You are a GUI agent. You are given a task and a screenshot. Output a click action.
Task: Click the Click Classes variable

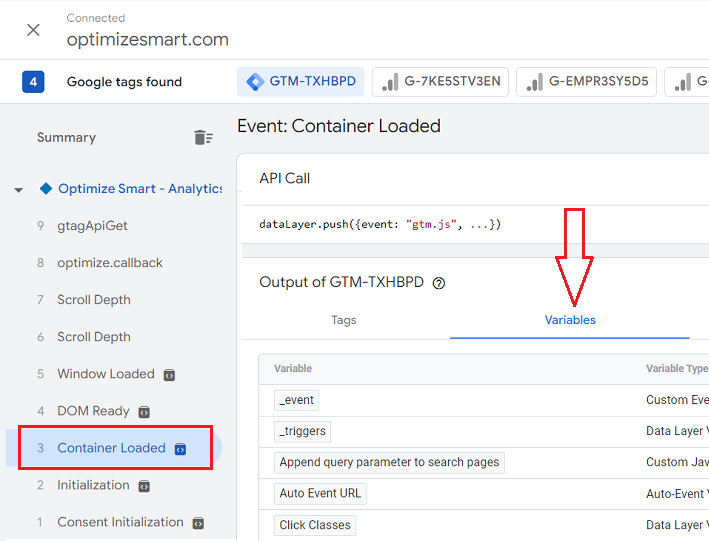coord(315,526)
